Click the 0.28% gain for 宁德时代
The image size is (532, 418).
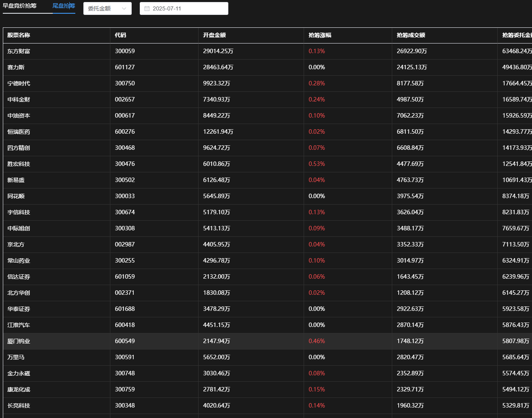pos(317,83)
